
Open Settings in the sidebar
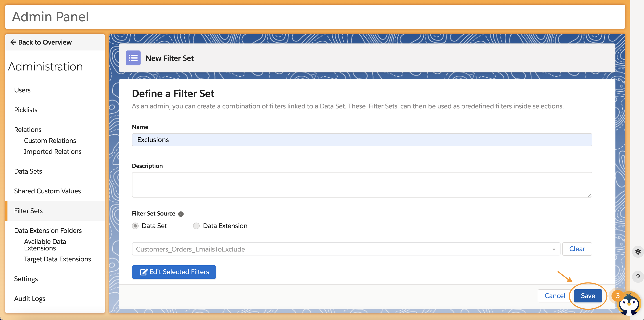click(26, 279)
